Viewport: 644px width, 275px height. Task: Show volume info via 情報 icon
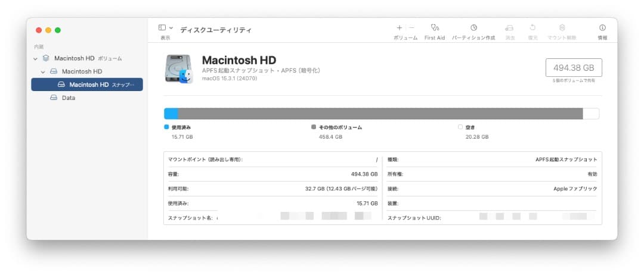coord(602,27)
